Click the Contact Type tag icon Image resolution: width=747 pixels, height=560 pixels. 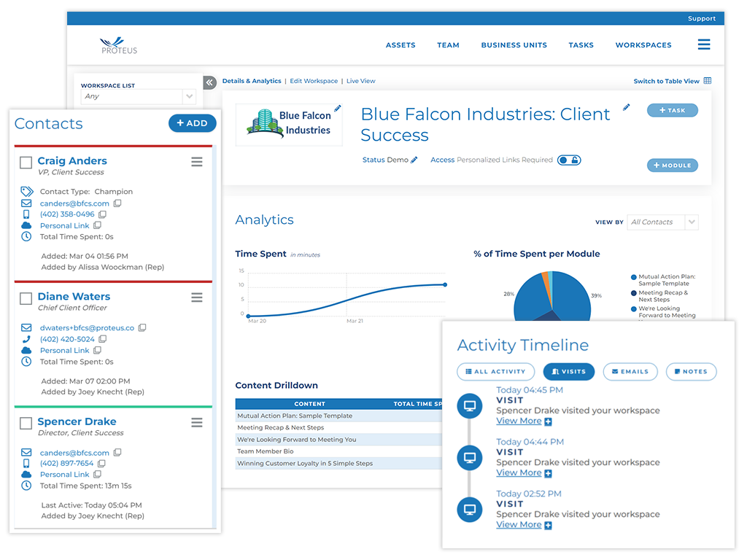pyautogui.click(x=27, y=192)
